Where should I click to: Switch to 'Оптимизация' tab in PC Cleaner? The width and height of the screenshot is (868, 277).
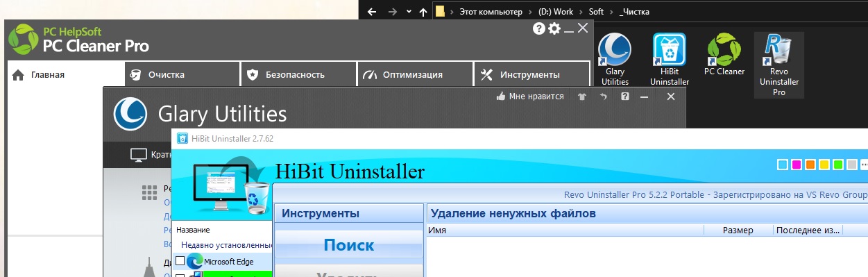416,75
